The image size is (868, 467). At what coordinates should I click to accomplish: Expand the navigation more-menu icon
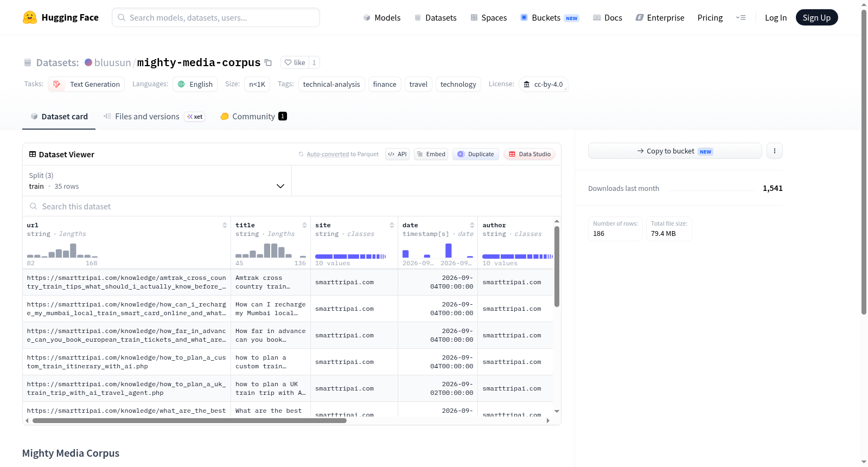[741, 17]
